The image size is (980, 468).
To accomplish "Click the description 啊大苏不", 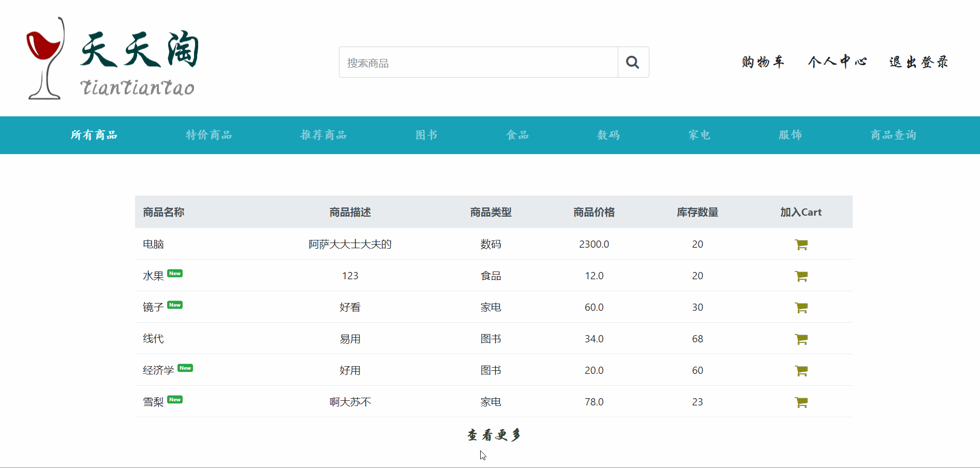I will (x=350, y=402).
